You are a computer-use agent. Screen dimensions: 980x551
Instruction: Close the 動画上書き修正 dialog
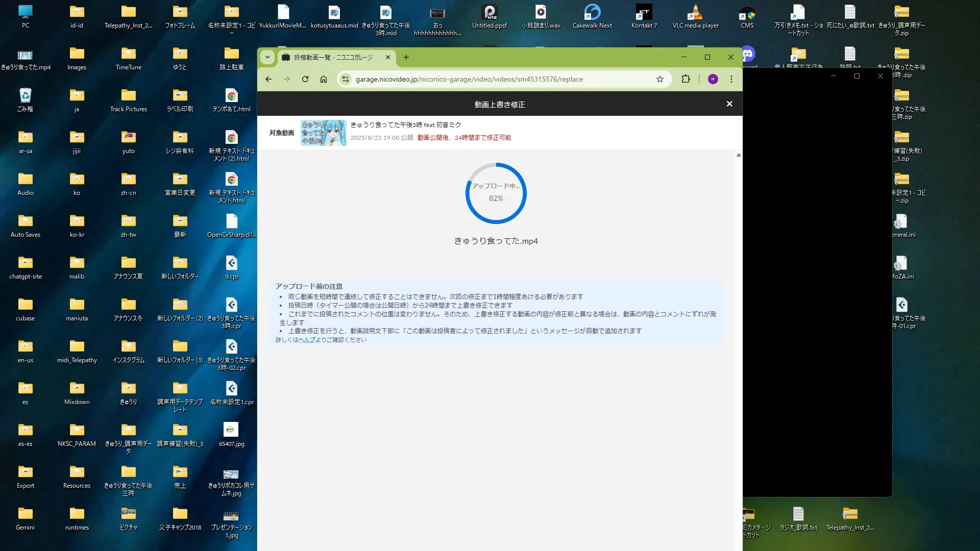pos(729,104)
